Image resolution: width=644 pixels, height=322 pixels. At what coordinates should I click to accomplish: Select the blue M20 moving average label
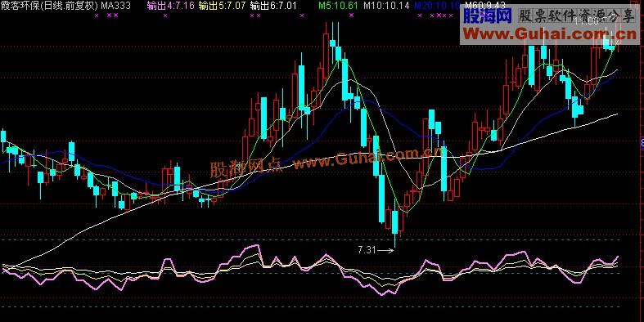(x=437, y=6)
